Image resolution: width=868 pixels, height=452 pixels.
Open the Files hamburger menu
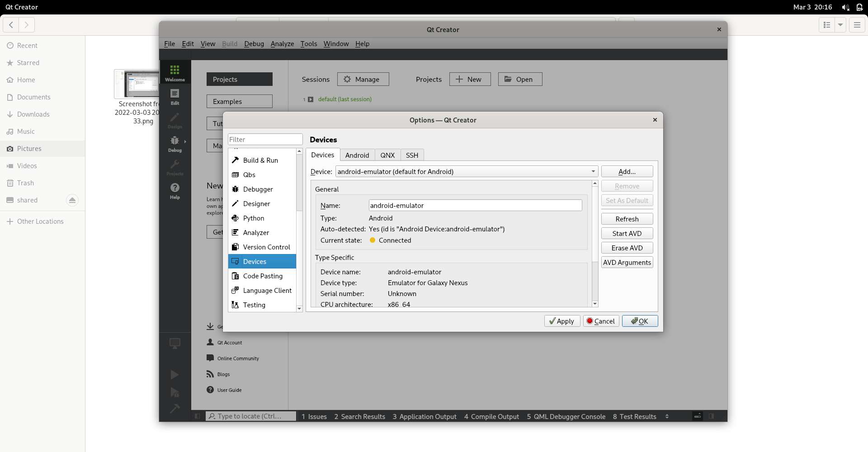857,25
